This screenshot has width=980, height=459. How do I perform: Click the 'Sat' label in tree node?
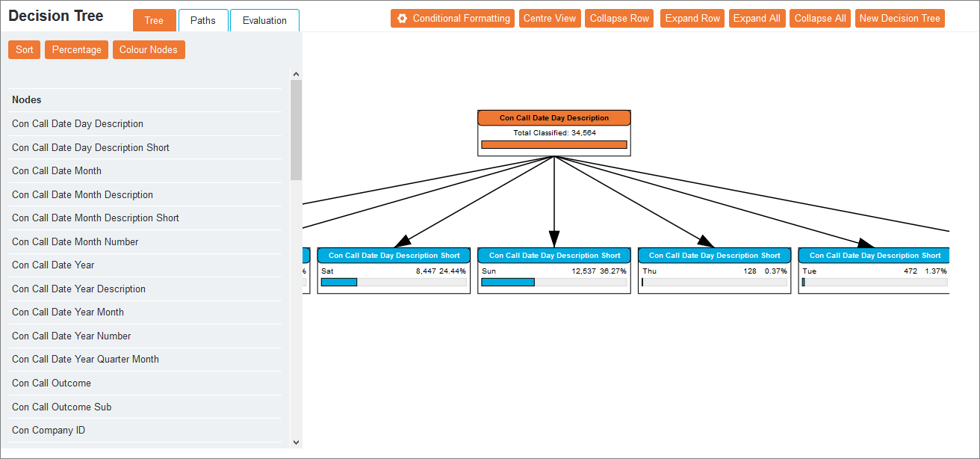click(x=327, y=271)
